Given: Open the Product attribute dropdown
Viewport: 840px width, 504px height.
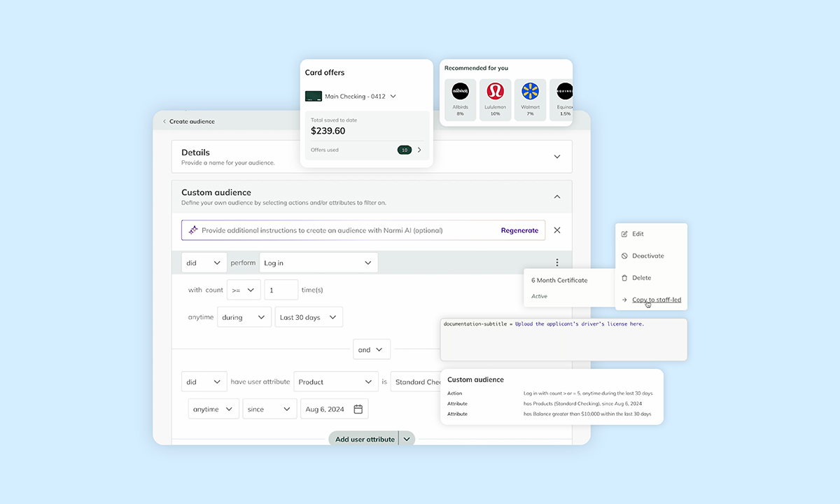Looking at the screenshot, I should point(336,382).
